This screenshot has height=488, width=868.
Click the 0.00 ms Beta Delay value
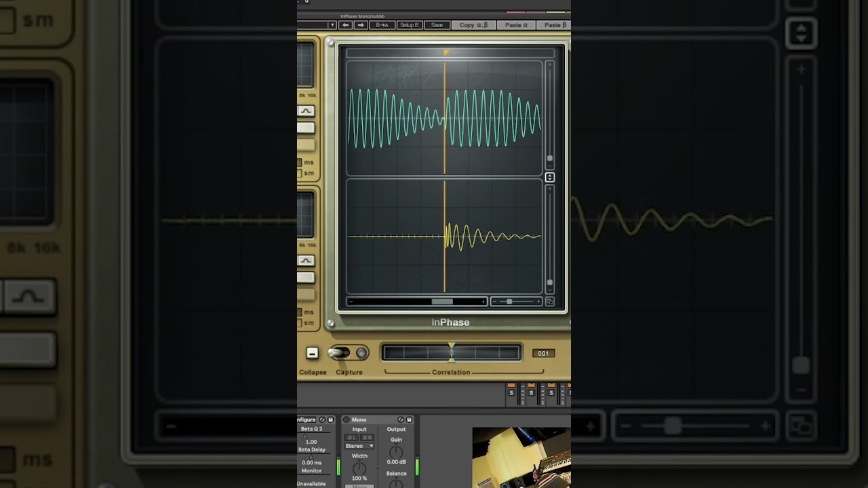pyautogui.click(x=312, y=462)
